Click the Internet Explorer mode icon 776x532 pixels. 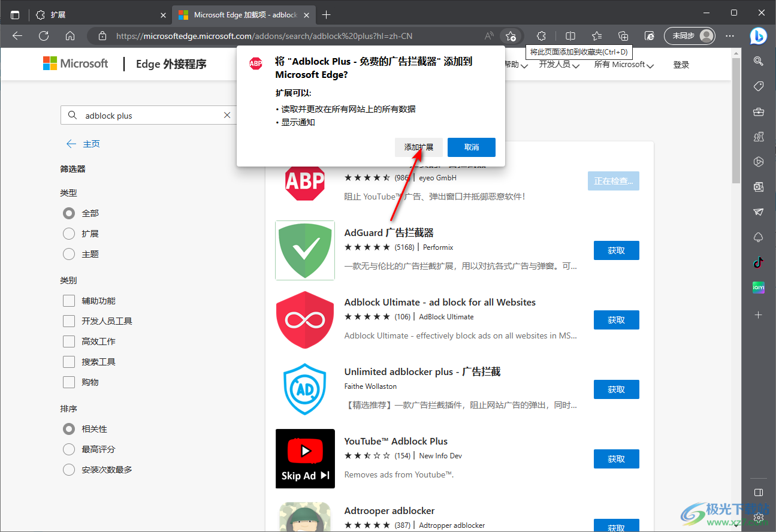650,36
